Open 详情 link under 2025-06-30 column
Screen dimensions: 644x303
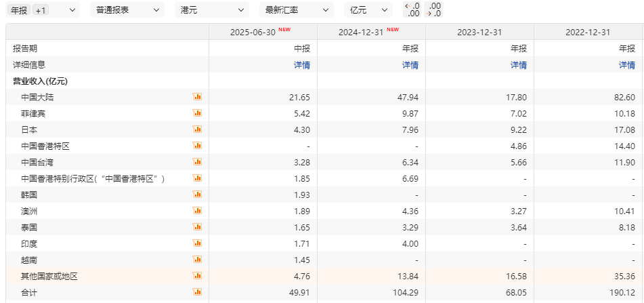click(301, 65)
